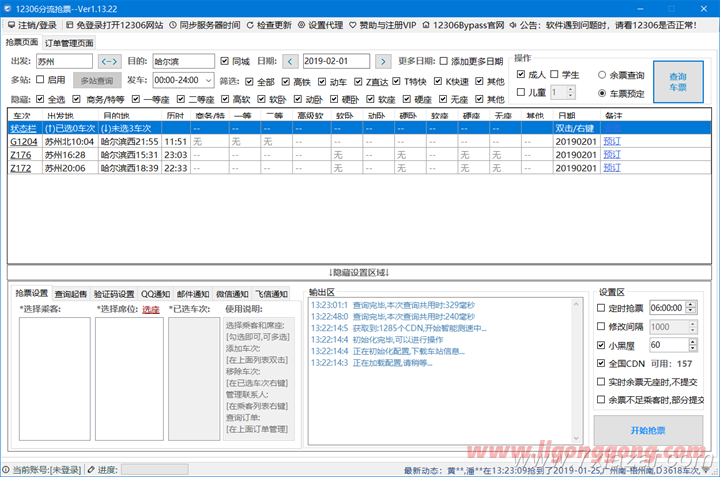Screen dimensions: 720x477
Task: Click the 选座 link
Action: coord(151,309)
